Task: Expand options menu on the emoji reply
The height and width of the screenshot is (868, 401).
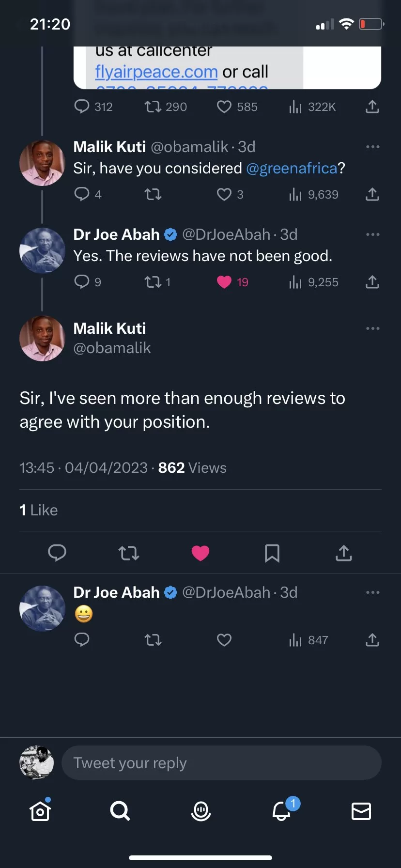Action: pos(372,592)
